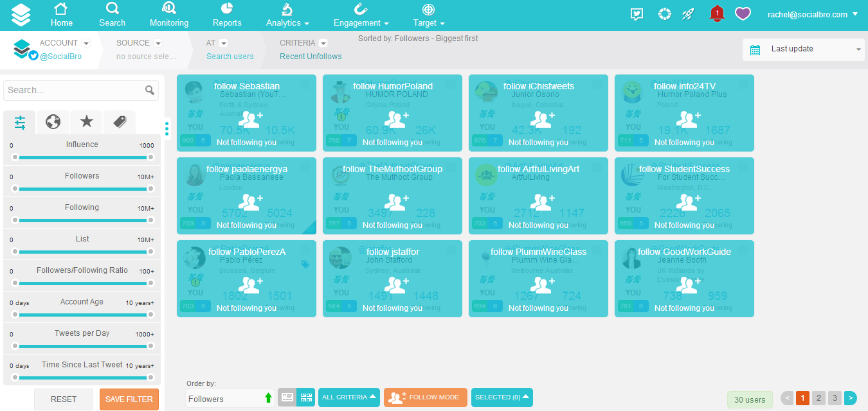
Task: Select the sliders filter tab
Action: click(19, 121)
